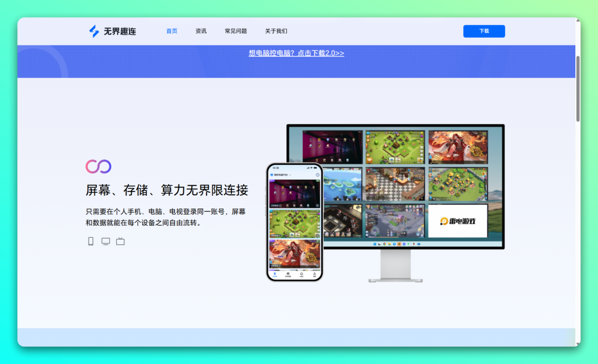The height and width of the screenshot is (364, 598).
Task: Click the 雷电游戏 logo panel on the monitor
Action: [x=458, y=221]
